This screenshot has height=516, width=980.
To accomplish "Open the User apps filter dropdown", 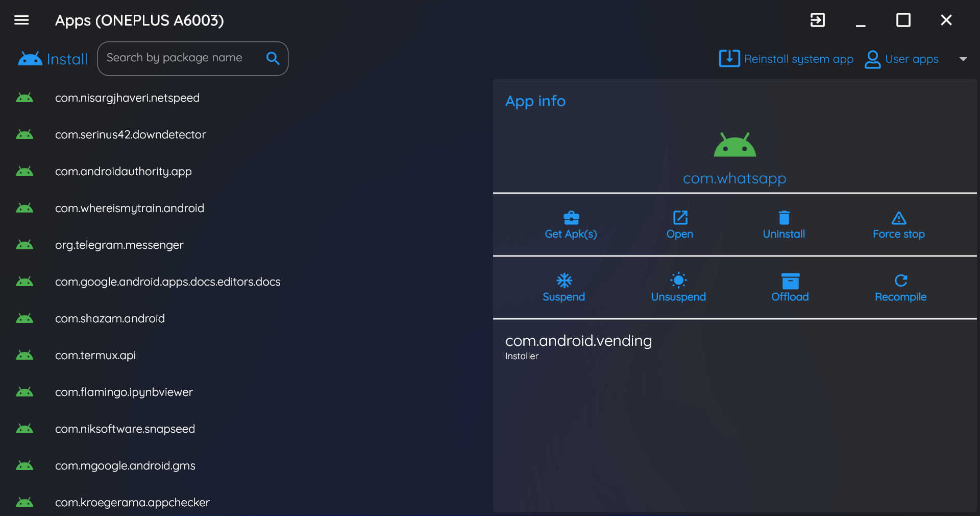I will 916,59.
